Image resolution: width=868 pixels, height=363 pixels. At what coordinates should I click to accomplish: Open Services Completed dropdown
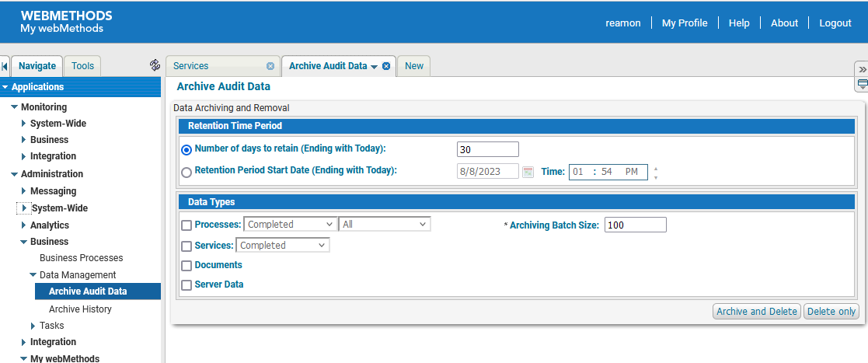[x=282, y=245]
